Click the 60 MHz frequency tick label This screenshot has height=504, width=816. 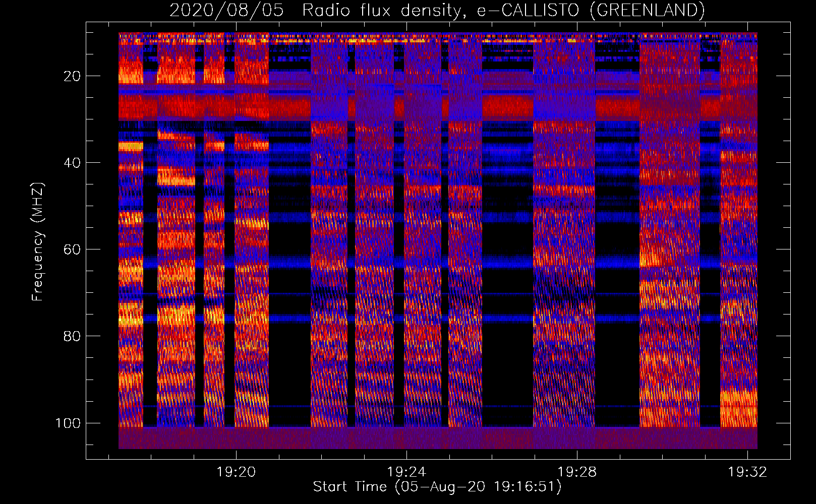click(72, 249)
